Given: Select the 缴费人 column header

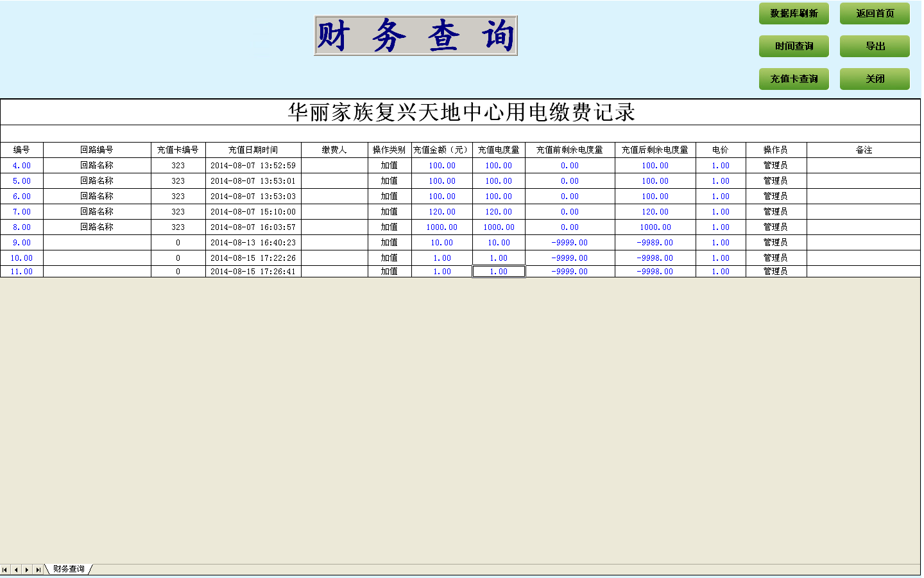Looking at the screenshot, I should 334,150.
